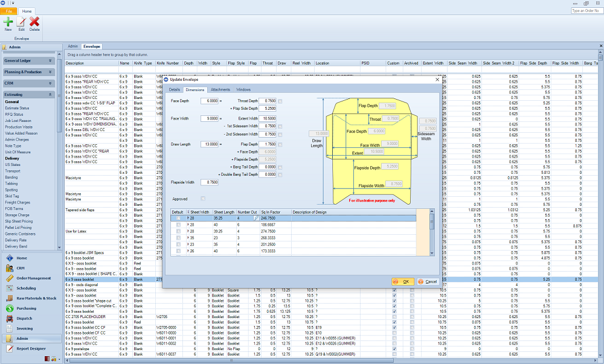The width and height of the screenshot is (604, 364).
Task: Check Default box for the 35 x 23 sheet
Action: [178, 238]
